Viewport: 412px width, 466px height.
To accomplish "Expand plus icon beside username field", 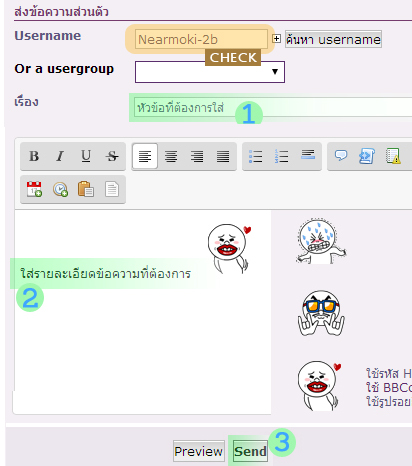I will pos(276,39).
